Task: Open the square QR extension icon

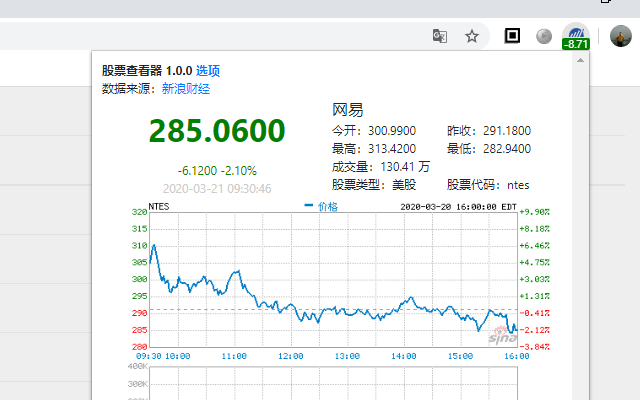Action: tap(512, 36)
